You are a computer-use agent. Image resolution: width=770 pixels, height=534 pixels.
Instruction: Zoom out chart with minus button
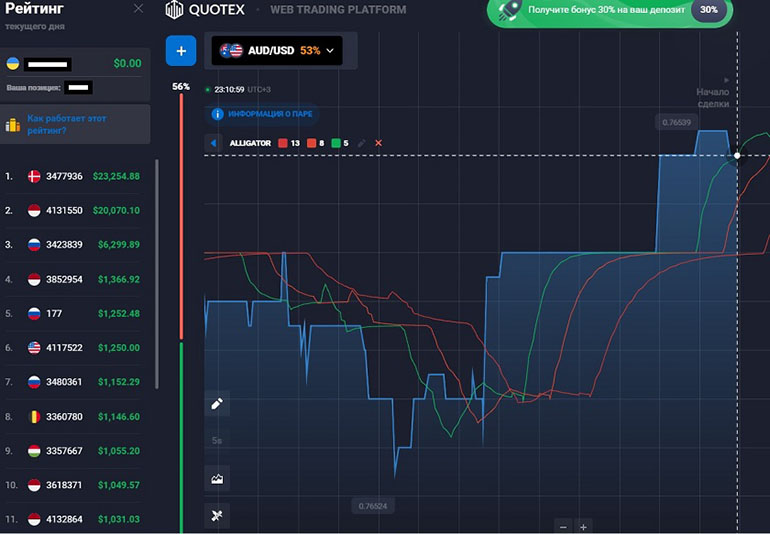563,527
